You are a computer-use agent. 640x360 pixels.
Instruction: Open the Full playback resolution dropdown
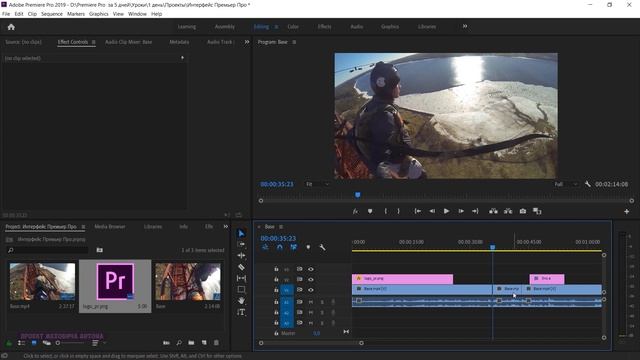click(x=566, y=184)
